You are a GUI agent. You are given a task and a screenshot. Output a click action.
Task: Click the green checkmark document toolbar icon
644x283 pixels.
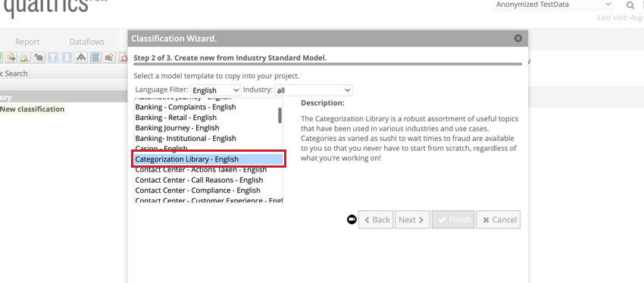[25, 58]
